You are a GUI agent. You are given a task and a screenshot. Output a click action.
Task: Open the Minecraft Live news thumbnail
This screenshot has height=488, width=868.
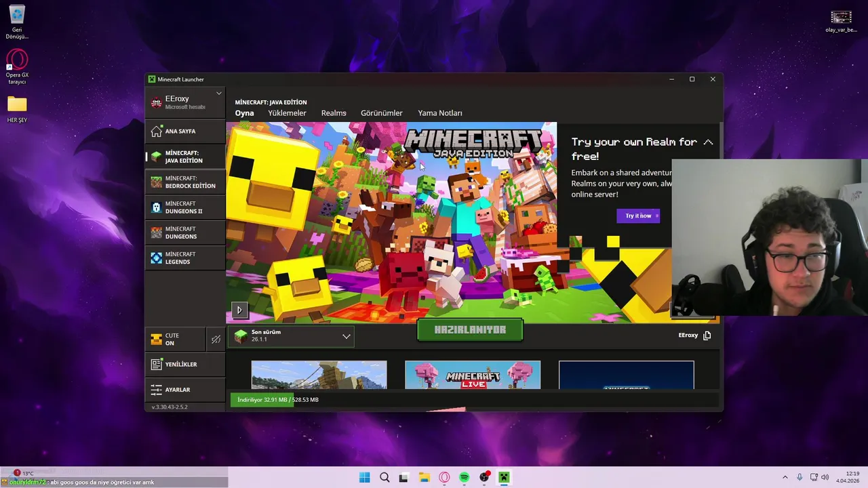[x=473, y=375]
